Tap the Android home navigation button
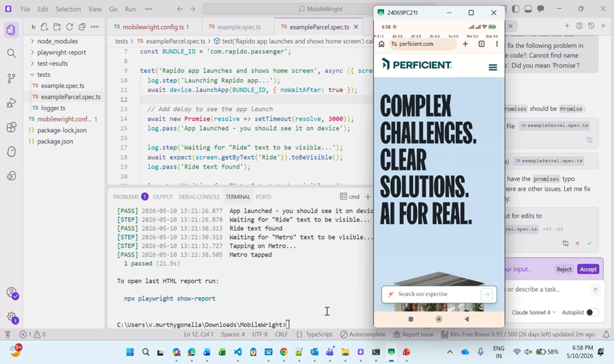Image resolution: width=614 pixels, height=364 pixels. click(439, 319)
